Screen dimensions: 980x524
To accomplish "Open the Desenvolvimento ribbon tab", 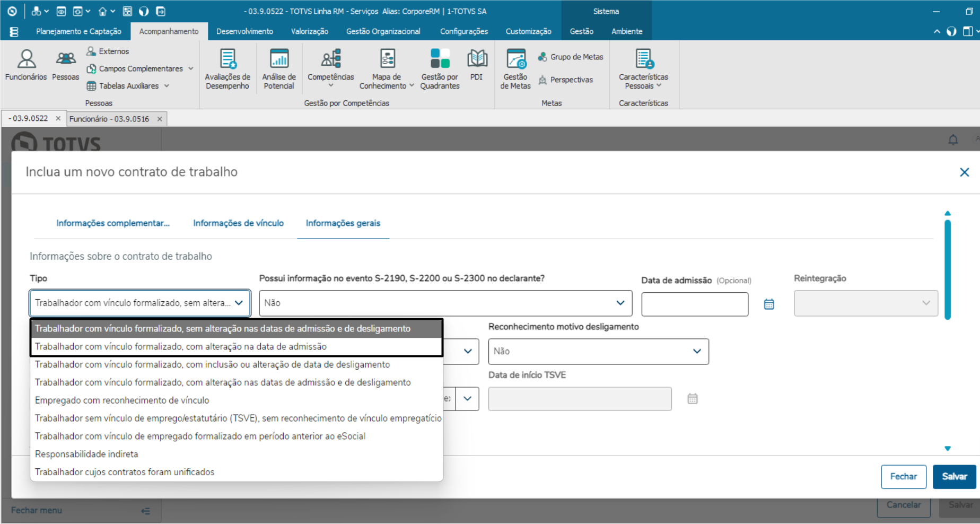I will pyautogui.click(x=244, y=31).
